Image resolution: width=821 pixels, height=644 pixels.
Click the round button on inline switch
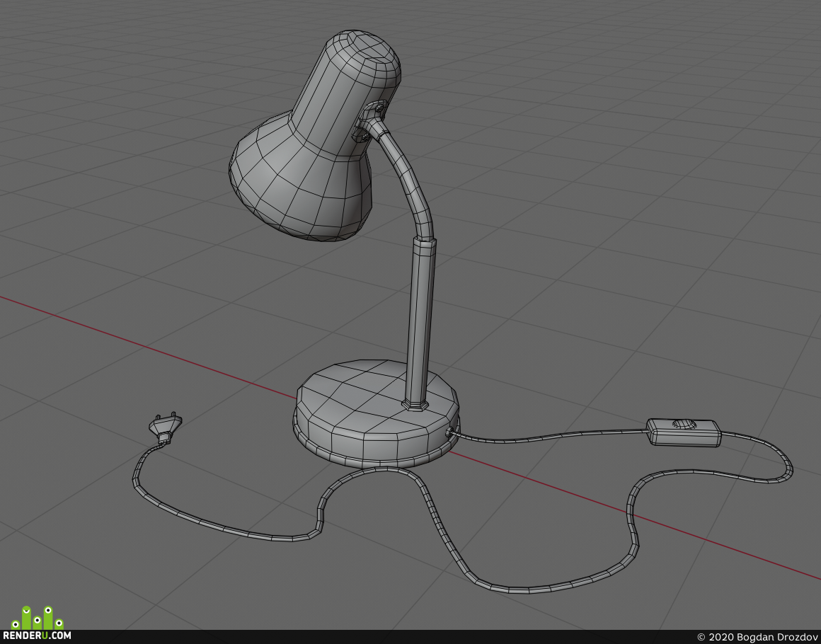[x=682, y=424]
